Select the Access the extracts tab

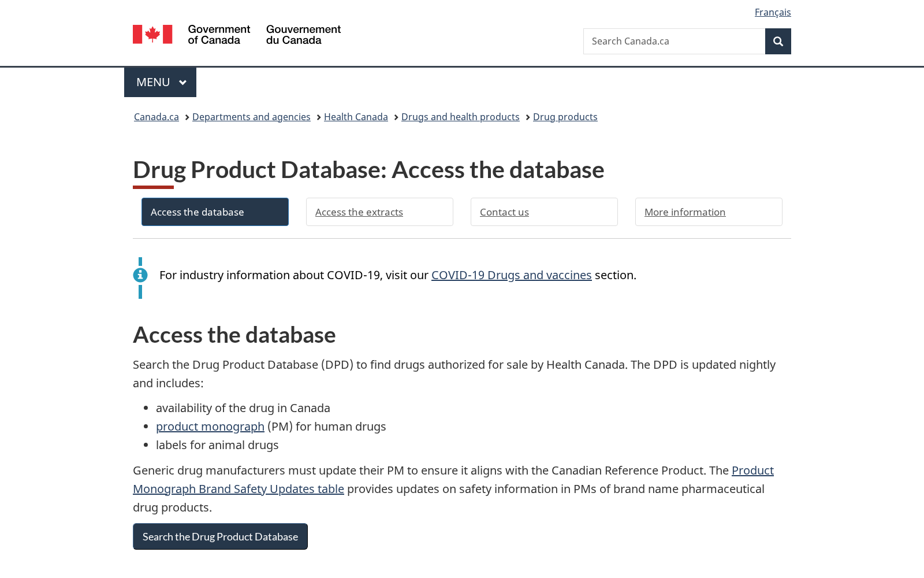point(379,212)
